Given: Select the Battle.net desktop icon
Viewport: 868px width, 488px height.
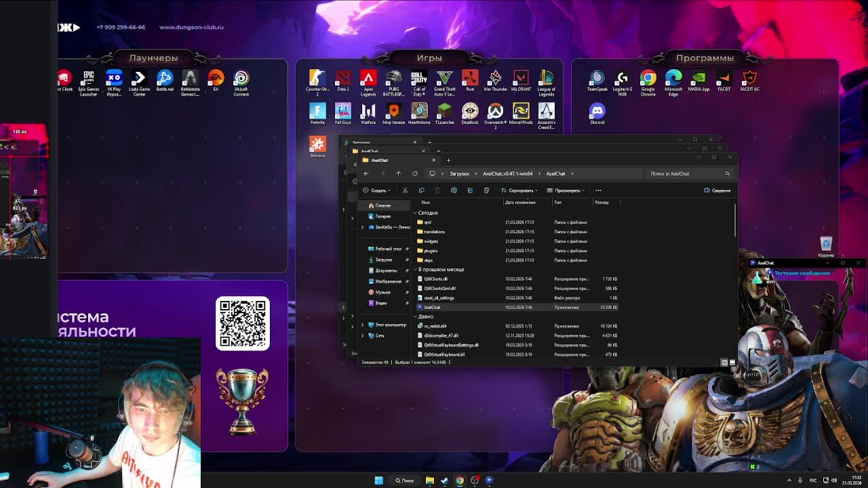Looking at the screenshot, I should (x=165, y=81).
